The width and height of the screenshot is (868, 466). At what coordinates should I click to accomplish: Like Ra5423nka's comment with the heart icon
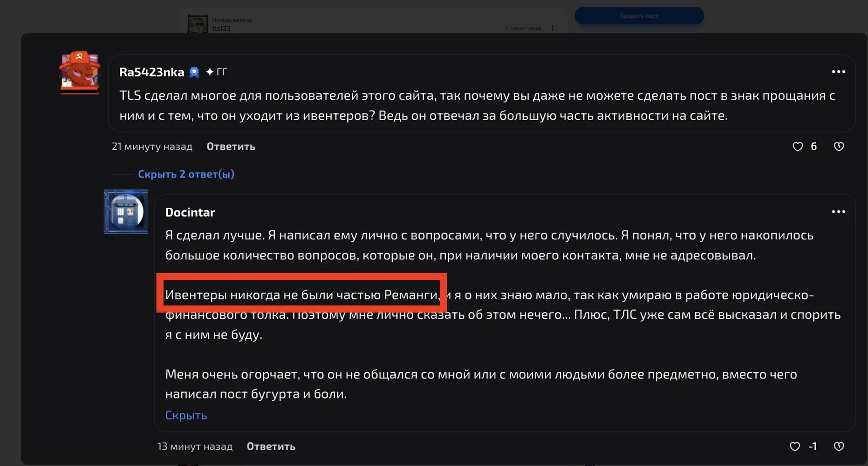(798, 146)
